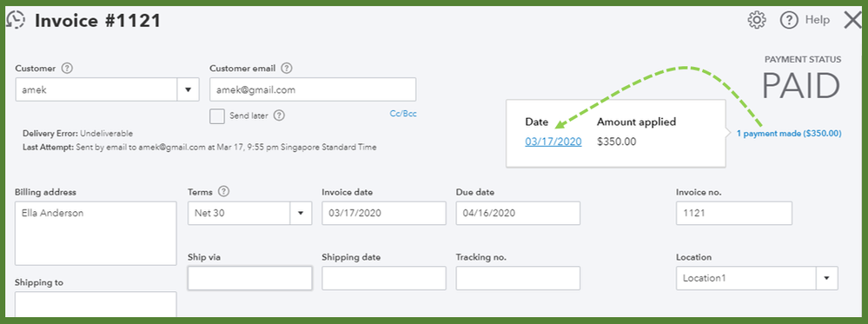
Task: Click the Help question mark icon
Action: pyautogui.click(x=789, y=21)
